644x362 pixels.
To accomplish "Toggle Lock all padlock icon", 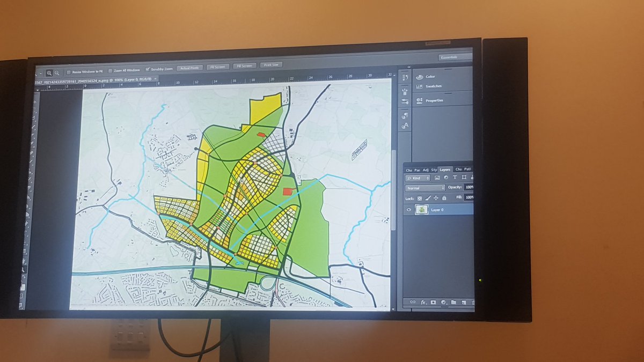I will pyautogui.click(x=444, y=198).
